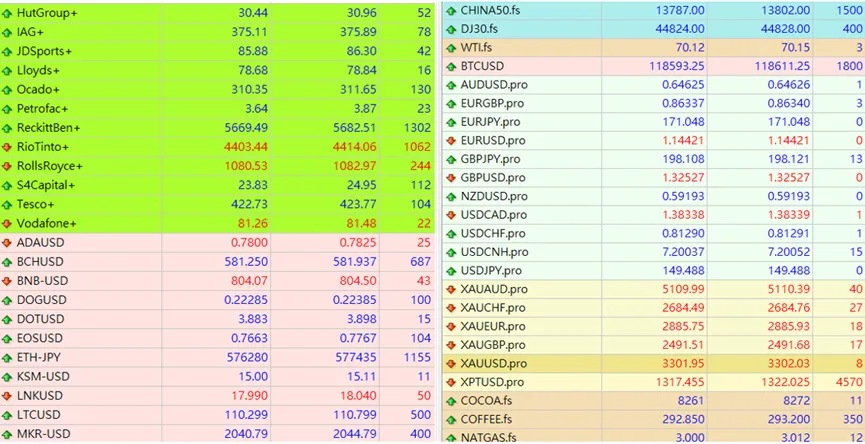Screen dimensions: 865x444
Task: Click the green arrow icon next to Tesco+
Action: pyautogui.click(x=7, y=205)
